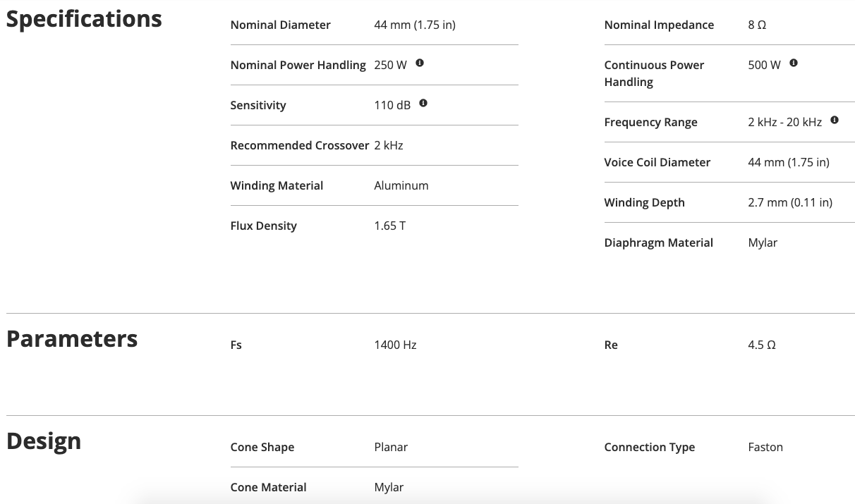855x504 pixels.
Task: Click the Frequency Range info icon
Action: [835, 121]
